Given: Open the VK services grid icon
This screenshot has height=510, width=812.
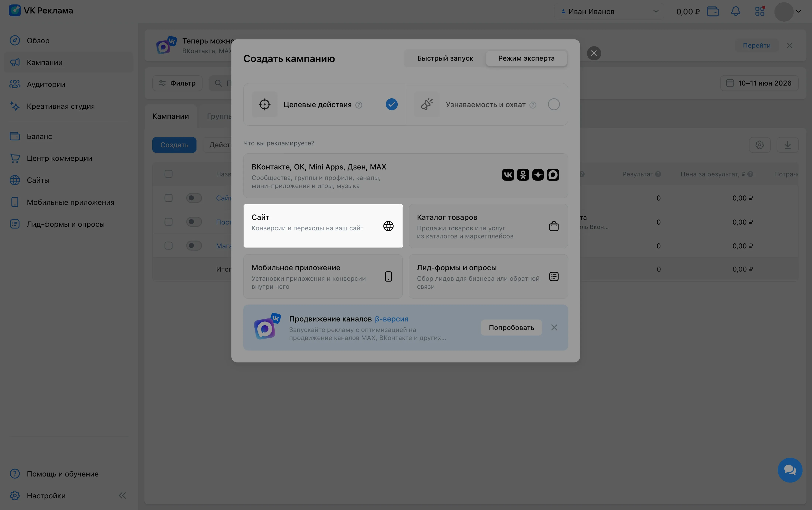Looking at the screenshot, I should click(x=760, y=11).
